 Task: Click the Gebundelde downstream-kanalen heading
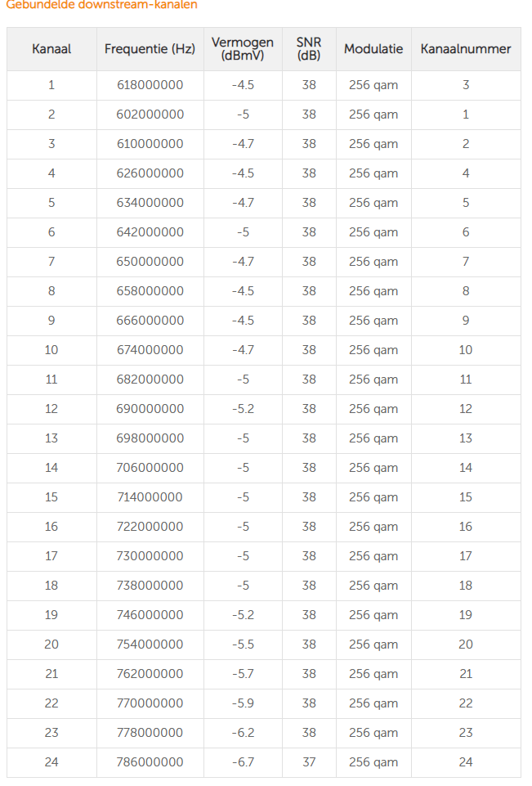point(101,5)
